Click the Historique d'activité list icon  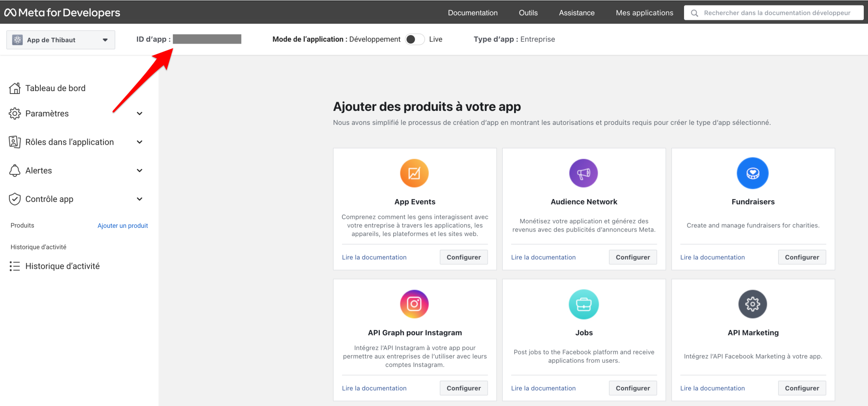point(15,266)
